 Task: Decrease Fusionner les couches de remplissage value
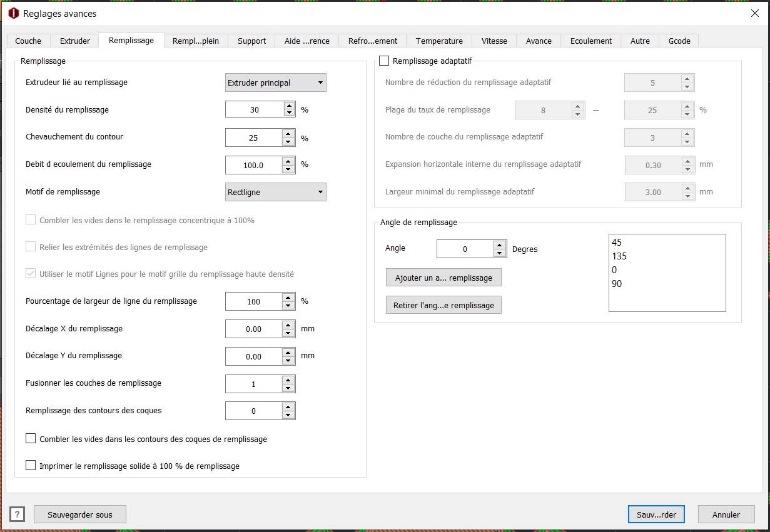(288, 388)
